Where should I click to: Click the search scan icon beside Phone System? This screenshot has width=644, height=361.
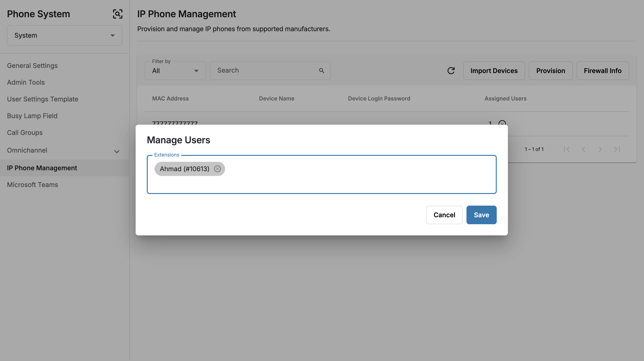[117, 14]
